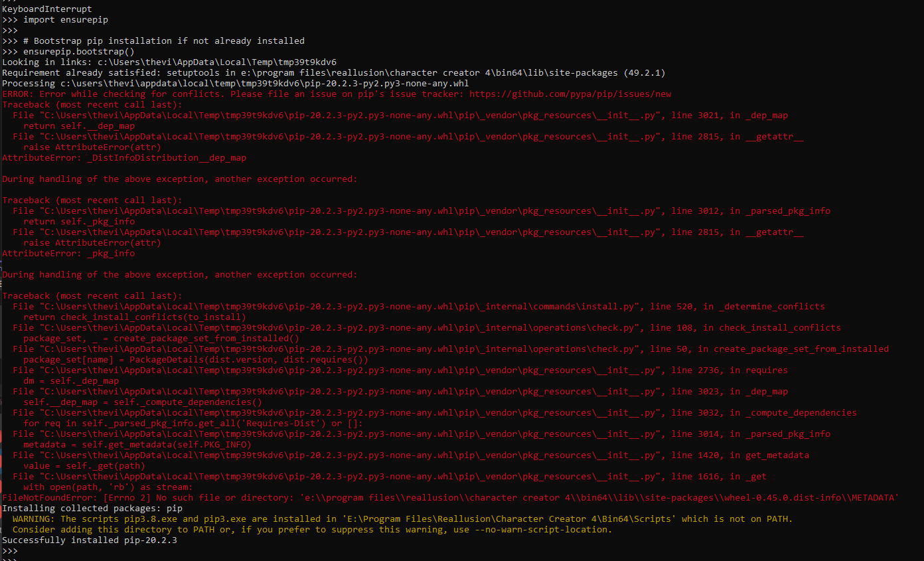The height and width of the screenshot is (561, 924).
Task: Open the pip issue tracker GitHub URL
Action: tap(570, 94)
